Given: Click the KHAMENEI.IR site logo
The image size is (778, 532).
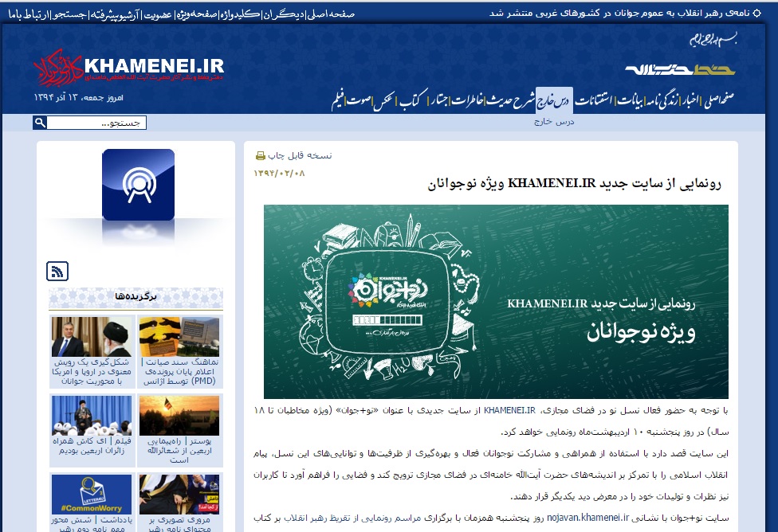Looking at the screenshot, I should click(128, 68).
